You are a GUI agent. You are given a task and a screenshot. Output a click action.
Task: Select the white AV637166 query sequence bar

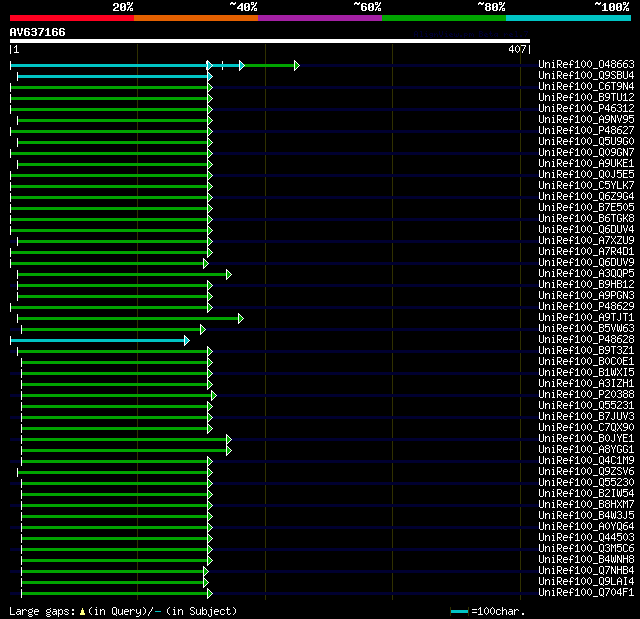270,41
